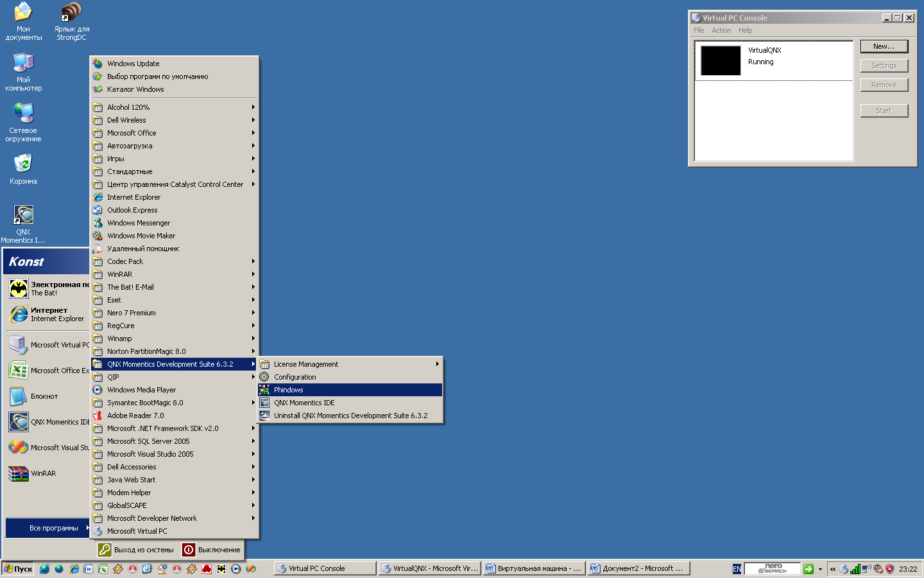924x578 pixels.
Task: Click Пуск Start button
Action: pyautogui.click(x=18, y=569)
